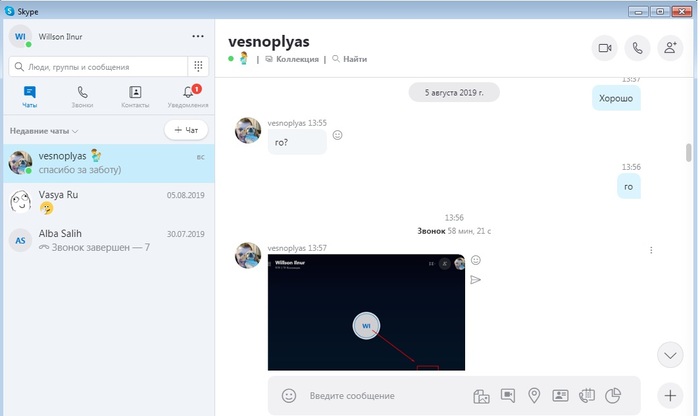
Task: Open the Alba Salih chat
Action: 109,241
